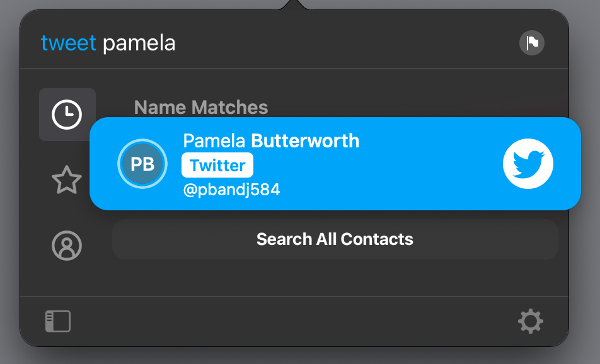Viewport: 600px width, 364px height.
Task: Click empty search field area before the flag icon
Action: [x=344, y=43]
